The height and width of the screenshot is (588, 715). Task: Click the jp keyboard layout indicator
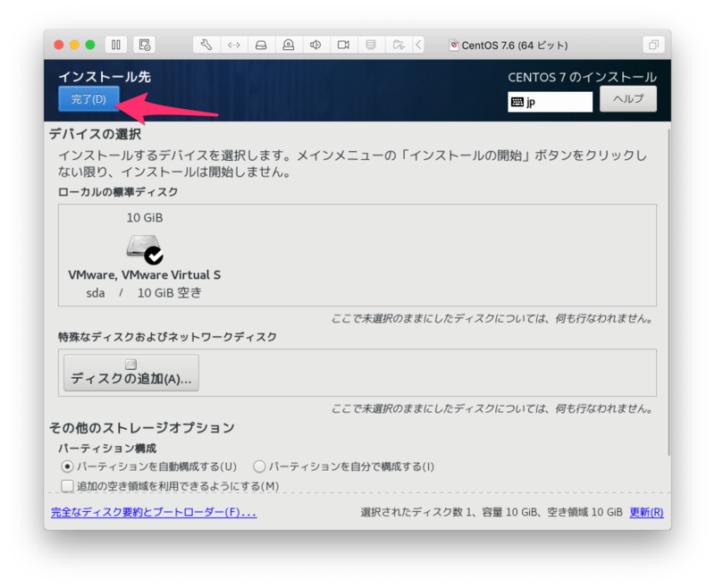click(x=550, y=102)
